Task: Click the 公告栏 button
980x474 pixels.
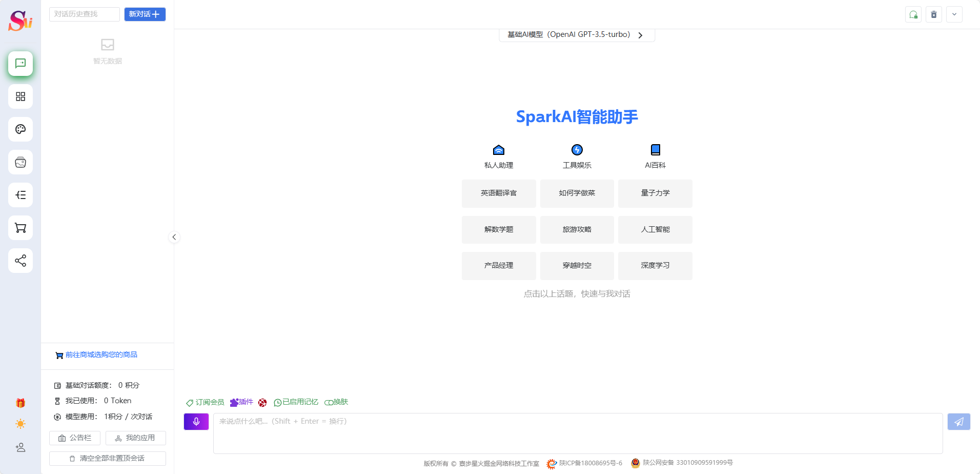Action: (x=75, y=438)
